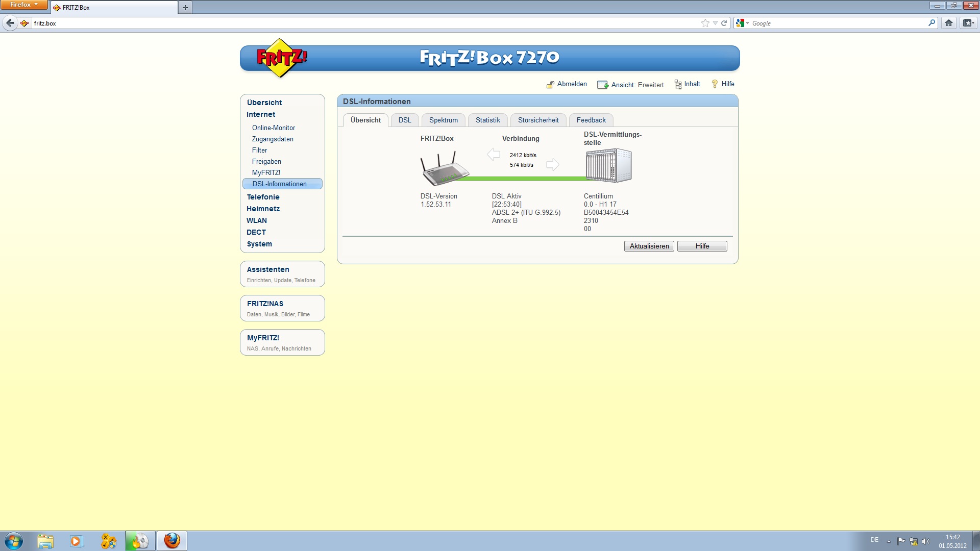This screenshot has height=551, width=980.
Task: Click the Abmelden logout icon
Action: click(550, 85)
